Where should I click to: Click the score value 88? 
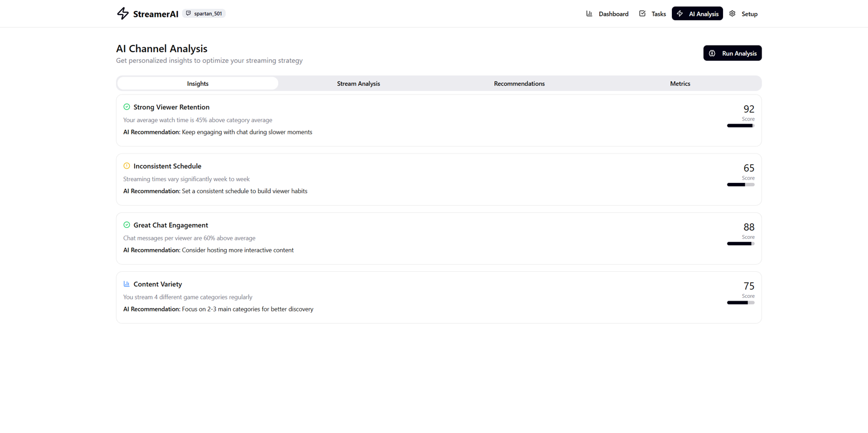tap(749, 227)
